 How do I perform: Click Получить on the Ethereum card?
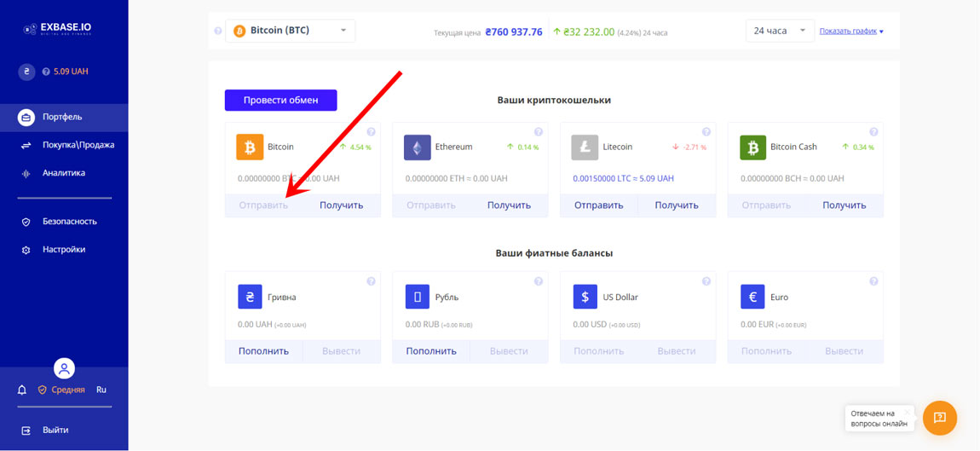click(510, 205)
